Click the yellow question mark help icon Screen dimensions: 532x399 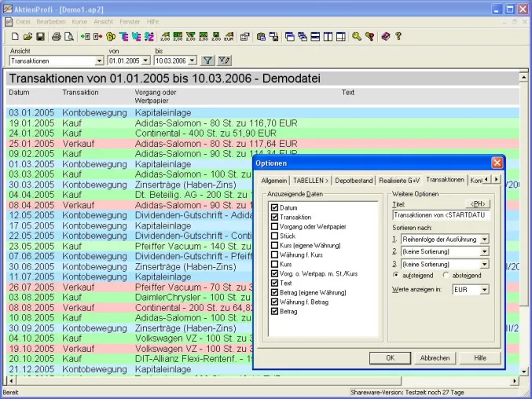tap(398, 36)
